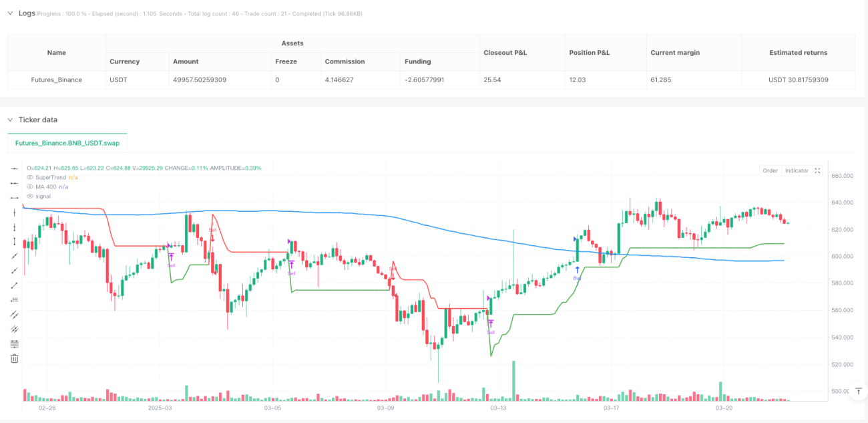Toggle the signal indicator eye icon
Viewport: 868px width, 423px height.
tap(29, 196)
